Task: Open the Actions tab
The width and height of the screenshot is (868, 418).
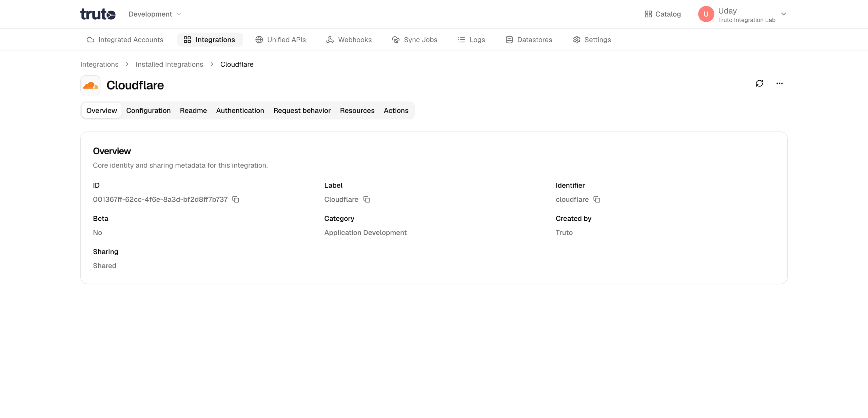Action: point(396,111)
